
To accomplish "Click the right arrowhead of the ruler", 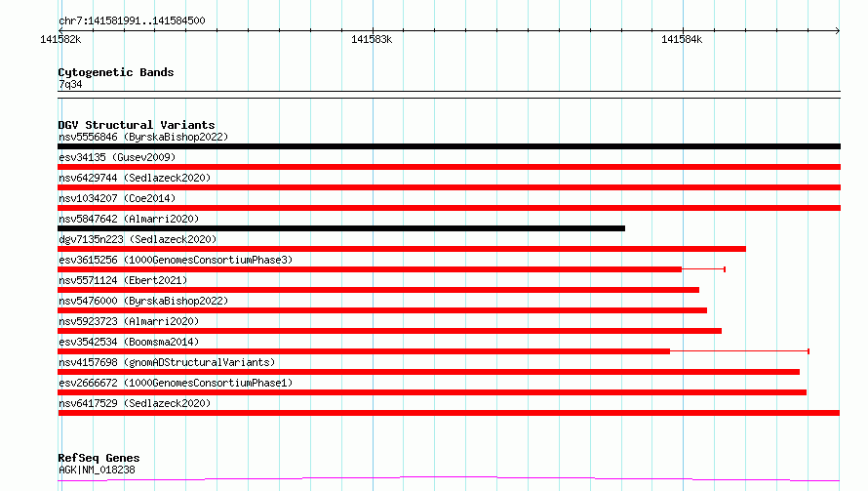I will point(838,30).
